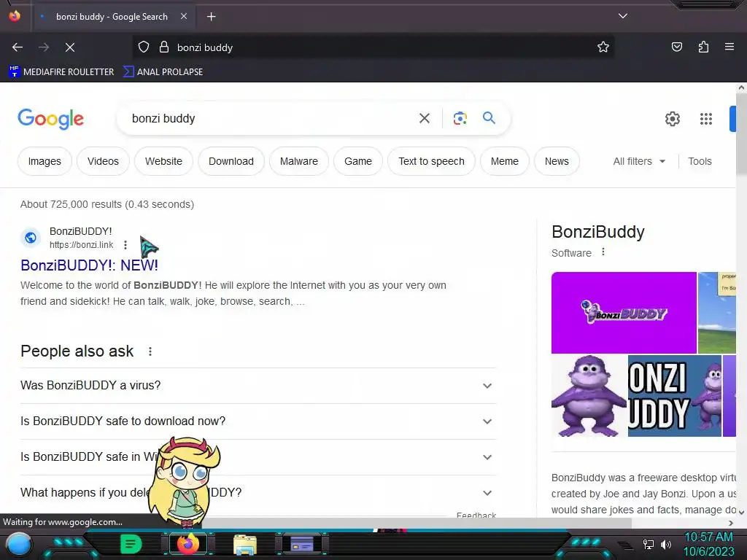
Task: Open the MEDIAFIRE ROULETTER bookmark
Action: point(61,72)
